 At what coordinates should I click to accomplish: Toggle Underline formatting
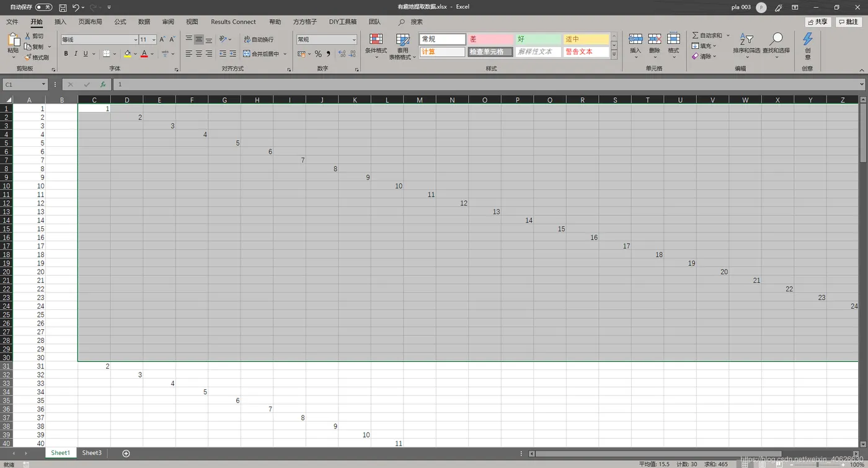click(x=85, y=54)
